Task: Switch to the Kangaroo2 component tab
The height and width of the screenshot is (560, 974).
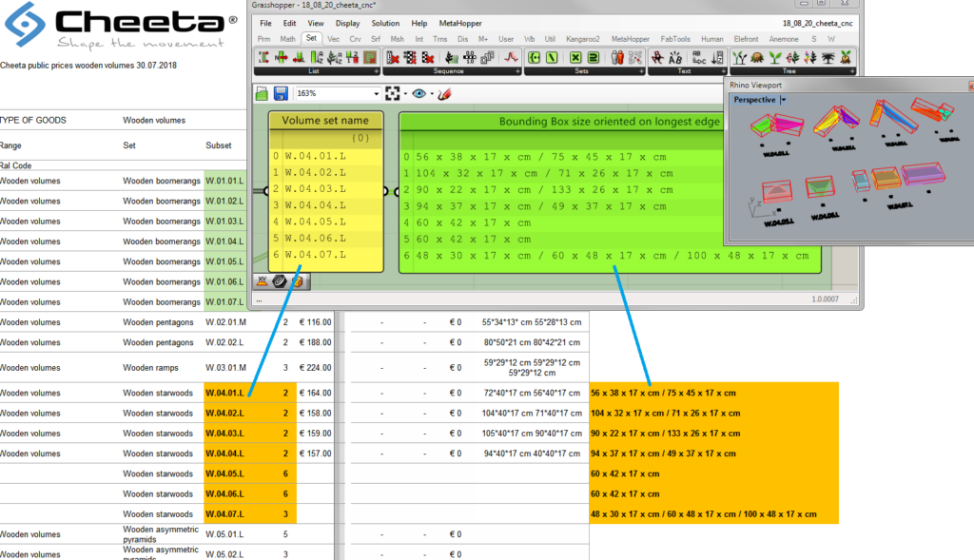Action: click(583, 39)
